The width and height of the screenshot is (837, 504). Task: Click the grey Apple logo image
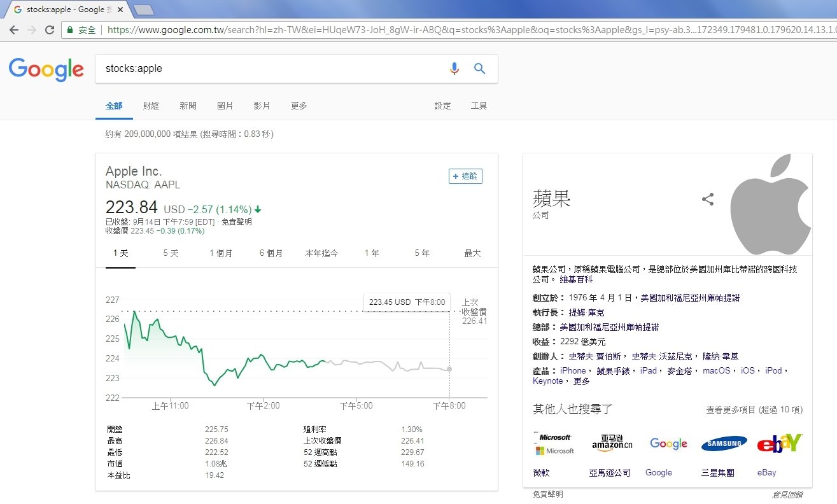(771, 204)
